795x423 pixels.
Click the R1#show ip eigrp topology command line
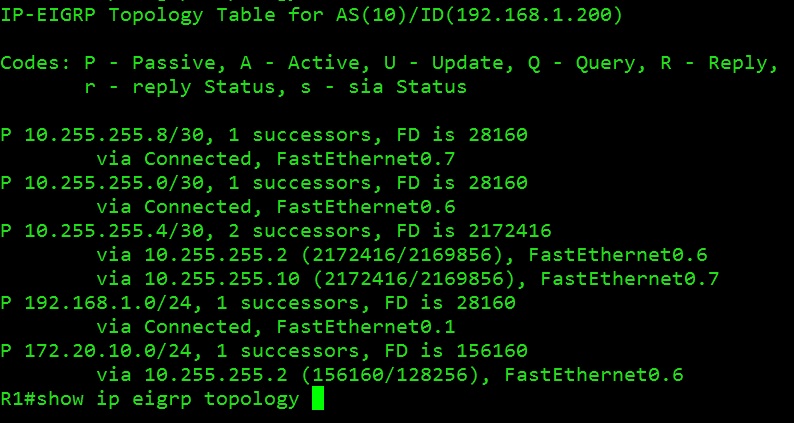coord(150,399)
